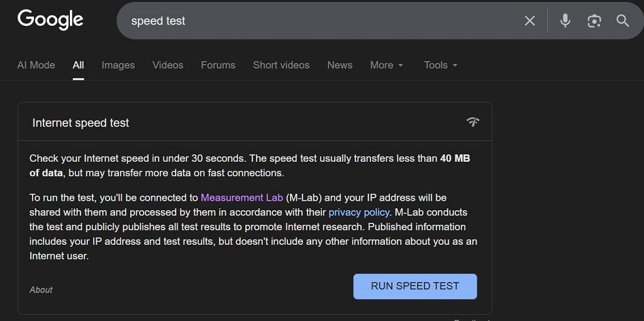644x321 pixels.
Task: Open the News tab
Action: coord(340,65)
